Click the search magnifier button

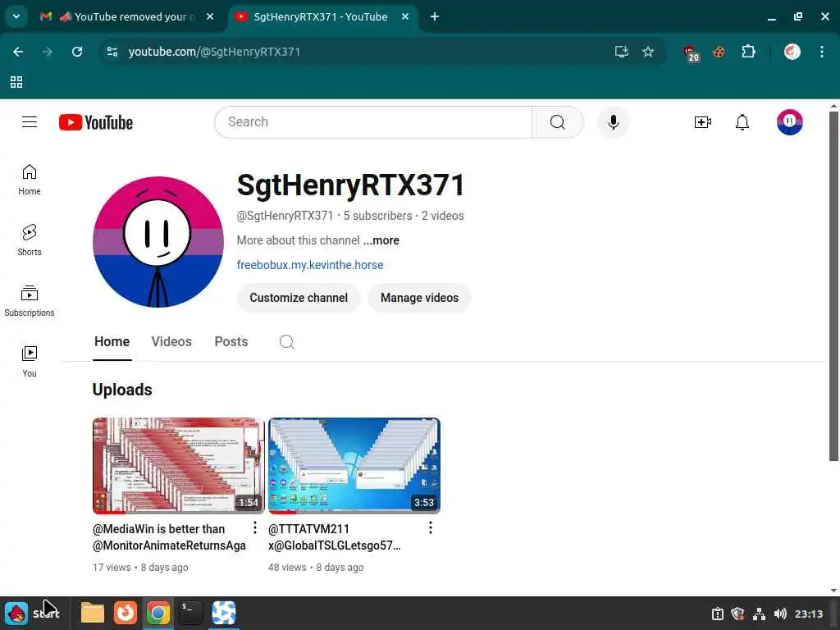(558, 122)
